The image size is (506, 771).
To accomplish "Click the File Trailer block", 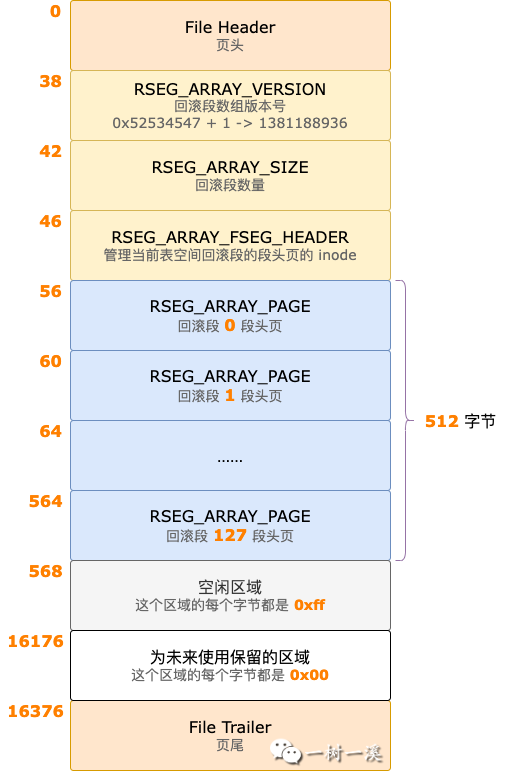I will tap(230, 736).
